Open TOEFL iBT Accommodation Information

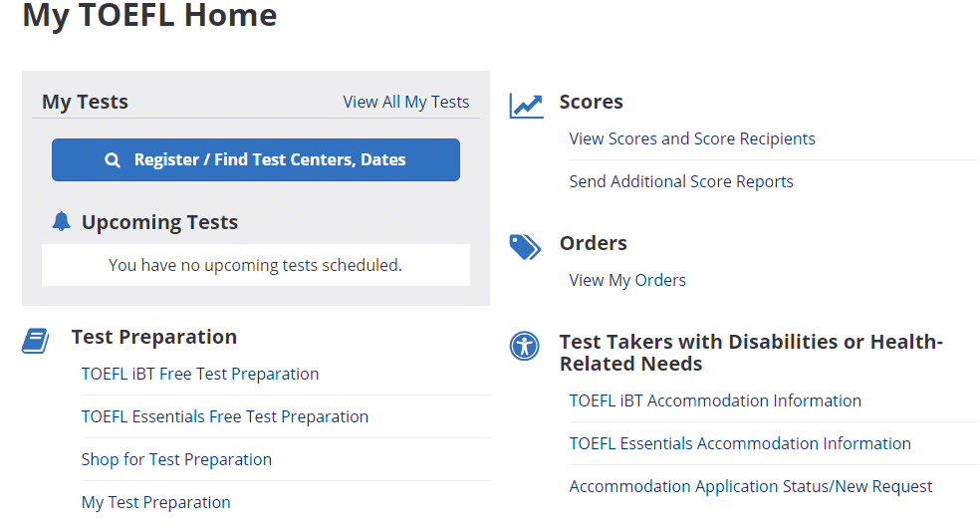click(715, 400)
